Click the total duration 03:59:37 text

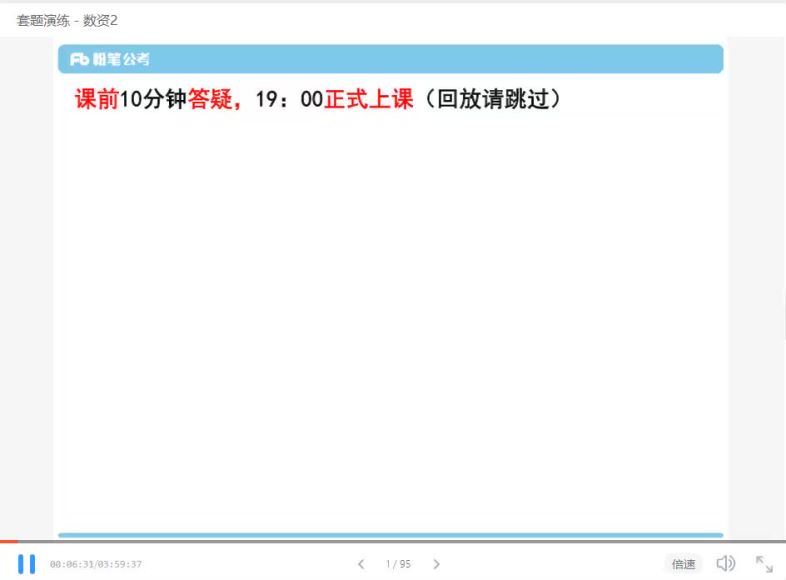tap(119, 565)
